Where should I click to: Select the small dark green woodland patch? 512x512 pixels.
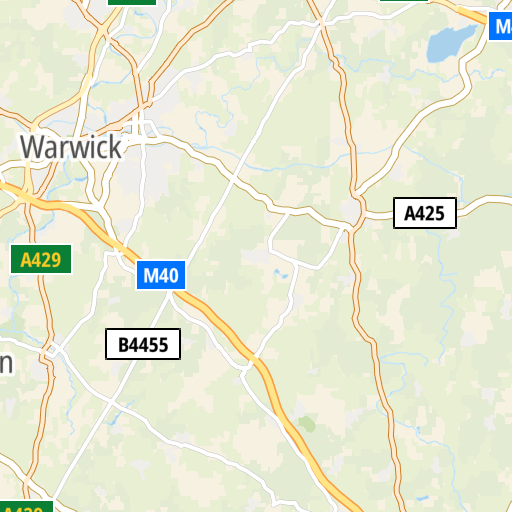[x=307, y=424]
